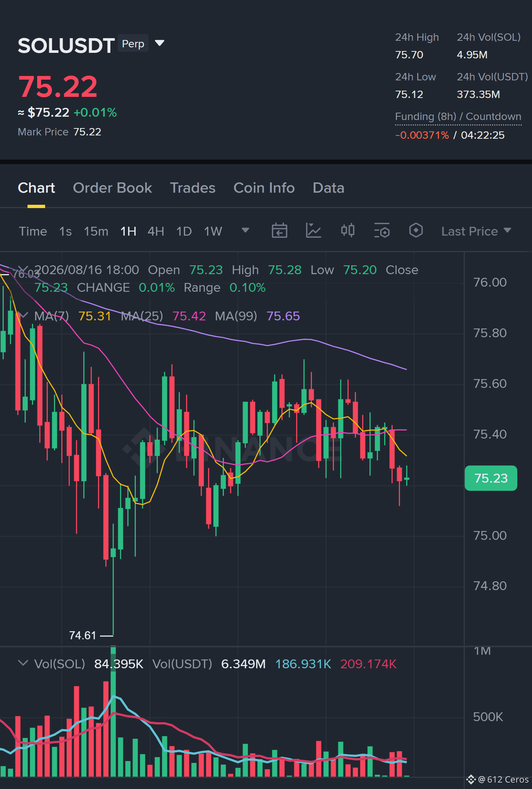Viewport: 532px width, 789px height.
Task: Tap the 75.23 current price tag
Action: coord(491,478)
